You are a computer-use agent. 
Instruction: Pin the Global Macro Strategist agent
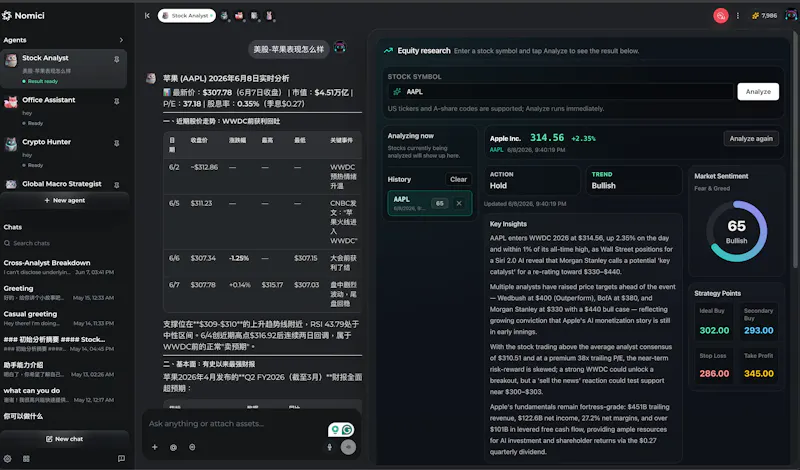click(116, 185)
